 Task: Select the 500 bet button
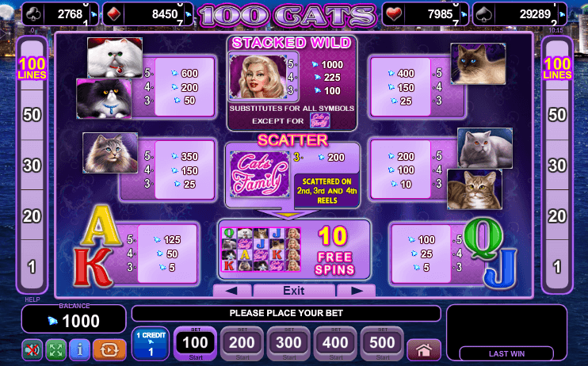[382, 344]
